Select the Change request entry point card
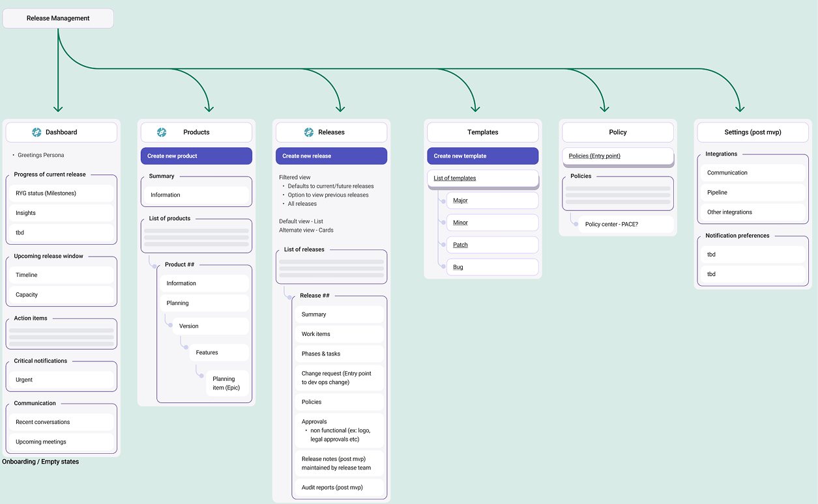This screenshot has height=504, width=818. point(340,378)
